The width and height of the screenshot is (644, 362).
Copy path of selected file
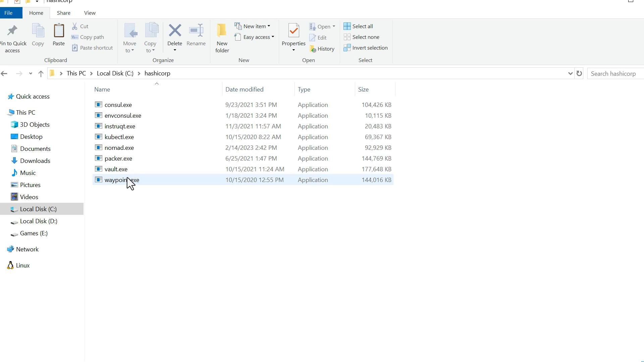tap(88, 37)
